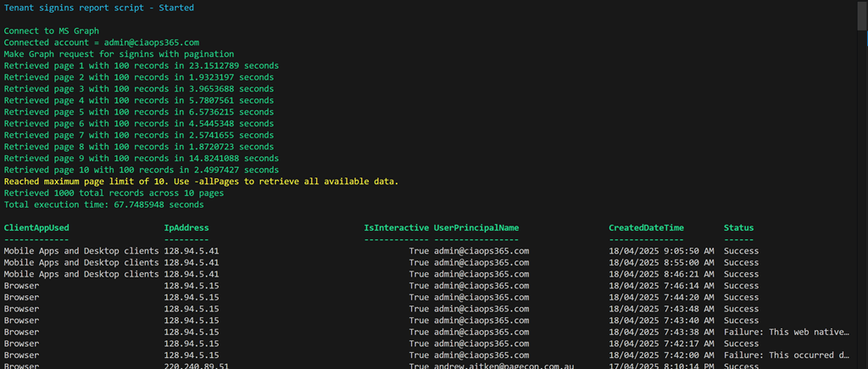Image resolution: width=868 pixels, height=369 pixels.
Task: Click the connected account admin@ciaops365.com line
Action: point(102,42)
